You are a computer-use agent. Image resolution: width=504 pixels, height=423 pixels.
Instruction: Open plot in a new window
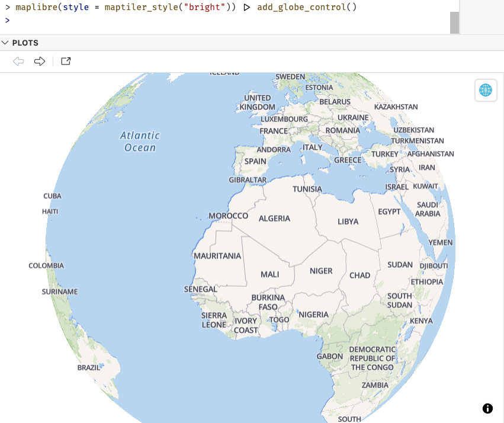[x=66, y=61]
